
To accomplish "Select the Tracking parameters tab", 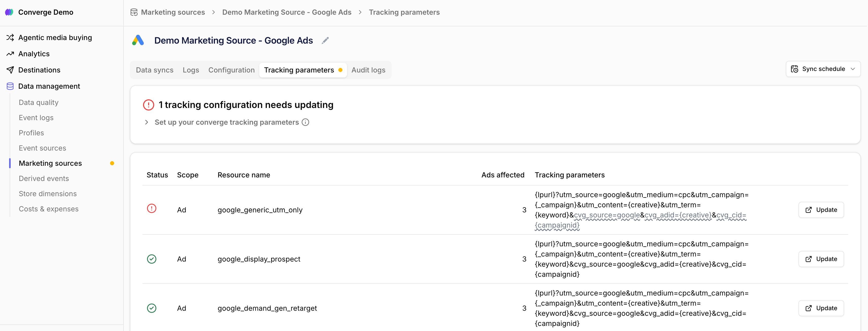I will 303,70.
